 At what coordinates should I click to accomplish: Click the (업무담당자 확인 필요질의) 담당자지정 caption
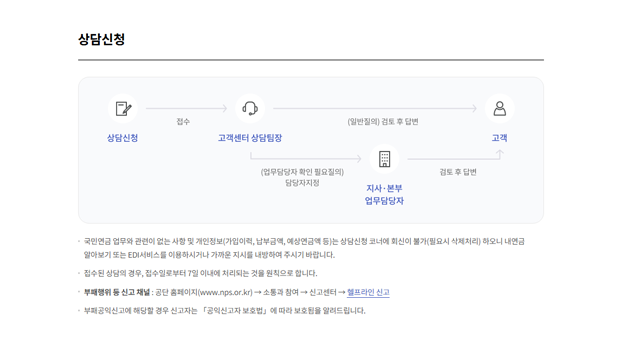pyautogui.click(x=302, y=177)
